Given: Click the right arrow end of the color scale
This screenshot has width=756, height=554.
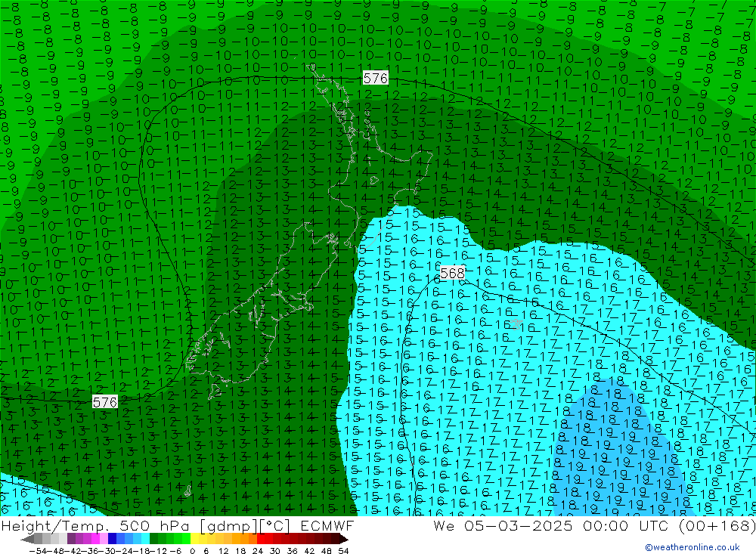Looking at the screenshot, I should (x=343, y=539).
